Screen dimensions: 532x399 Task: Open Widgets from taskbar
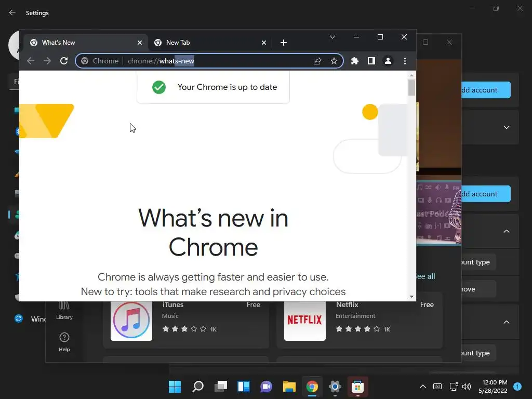click(x=244, y=387)
